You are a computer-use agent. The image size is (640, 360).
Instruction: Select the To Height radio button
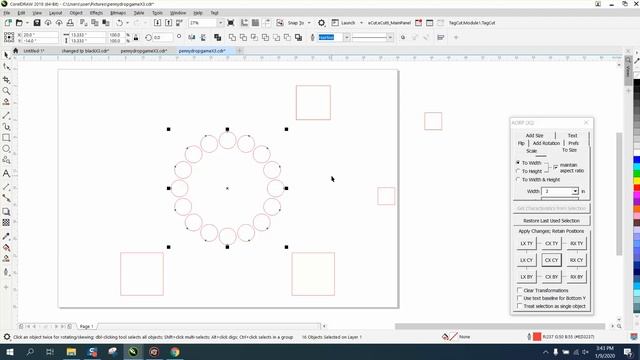click(518, 171)
